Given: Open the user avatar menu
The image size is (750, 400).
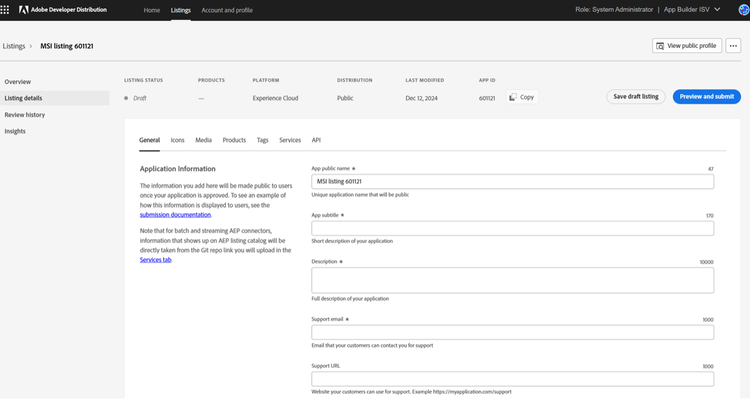Looking at the screenshot, I should coord(741,10).
